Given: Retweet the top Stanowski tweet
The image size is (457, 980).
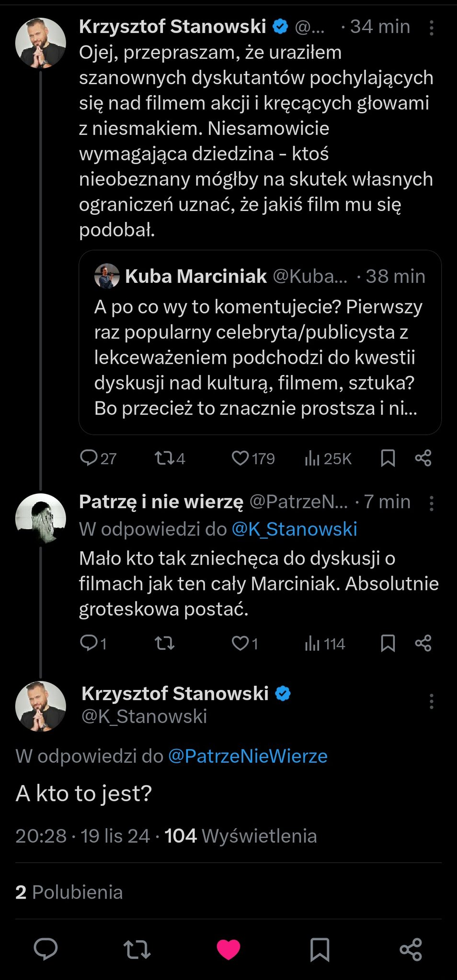Looking at the screenshot, I should 164,458.
